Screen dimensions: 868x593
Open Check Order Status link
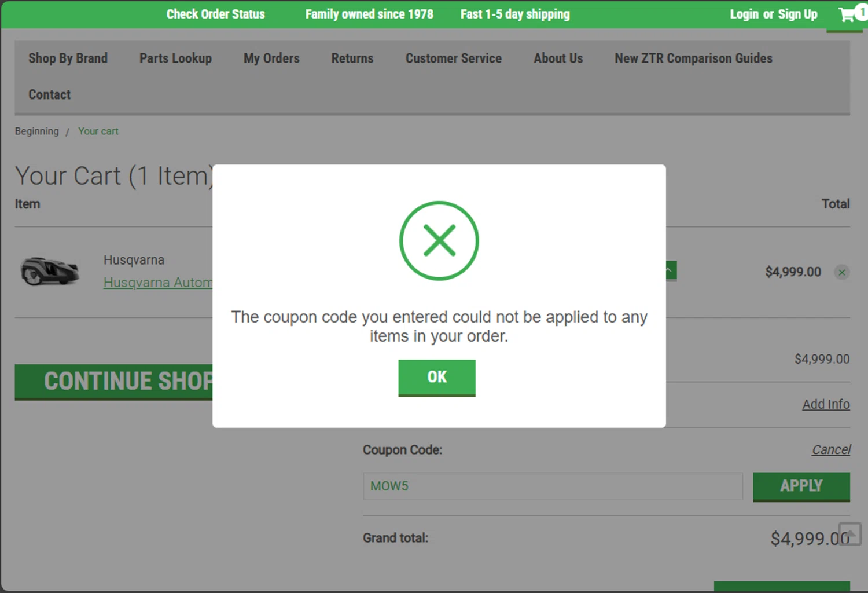(215, 14)
